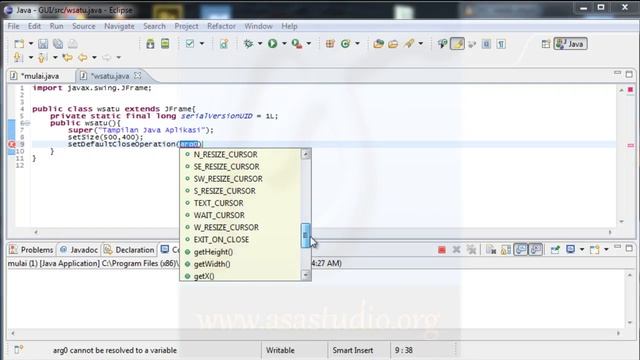Click the Previous Annotation arrow icon
Screen dimensions: 640x360
click(x=42, y=58)
